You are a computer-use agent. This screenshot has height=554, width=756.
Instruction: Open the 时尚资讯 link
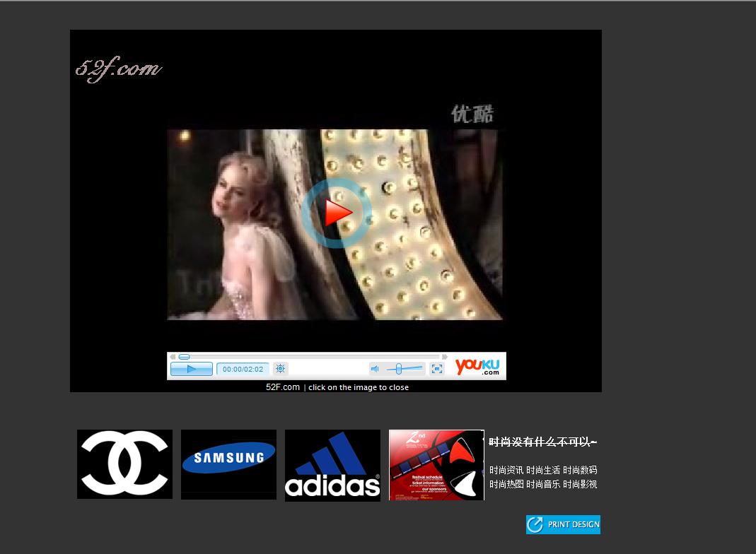pos(506,470)
